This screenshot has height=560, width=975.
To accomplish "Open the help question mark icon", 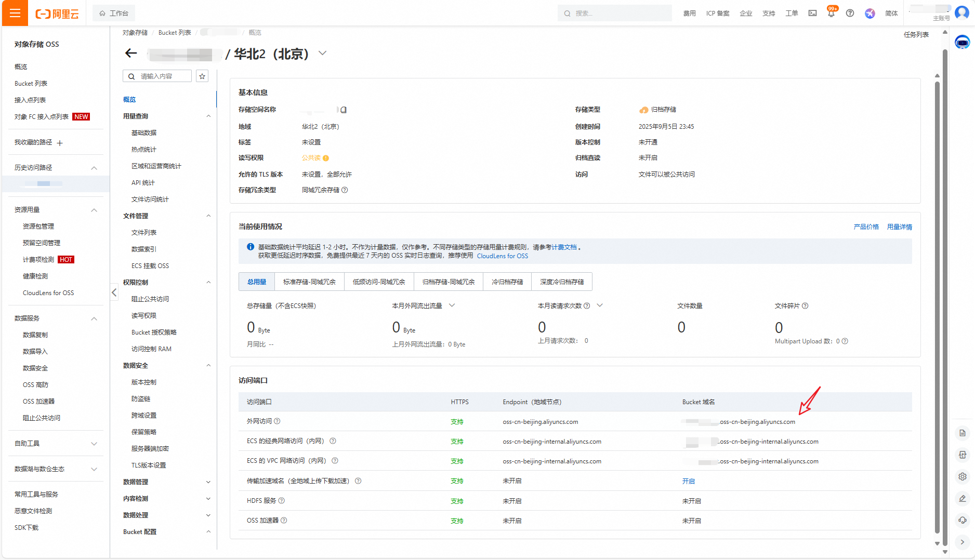I will point(850,13).
